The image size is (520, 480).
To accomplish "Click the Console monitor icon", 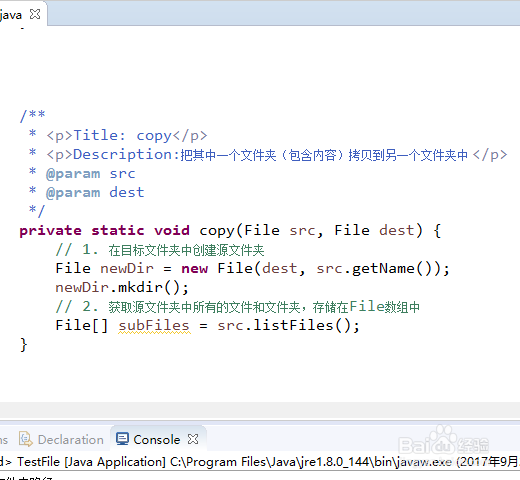I will coord(122,439).
